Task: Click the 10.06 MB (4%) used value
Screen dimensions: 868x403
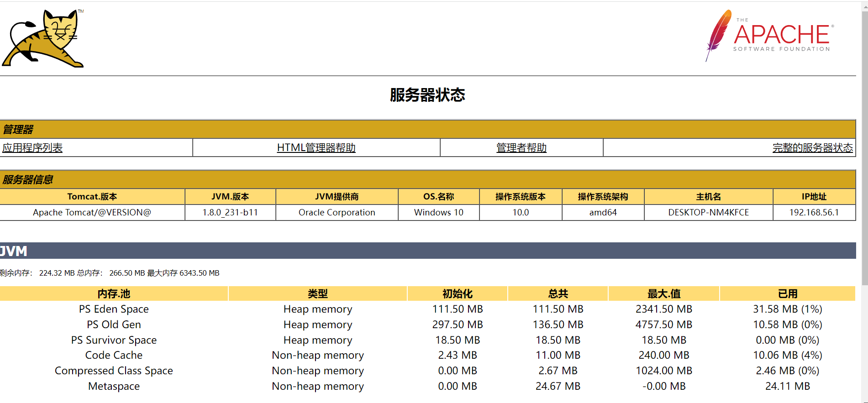Action: pos(788,355)
